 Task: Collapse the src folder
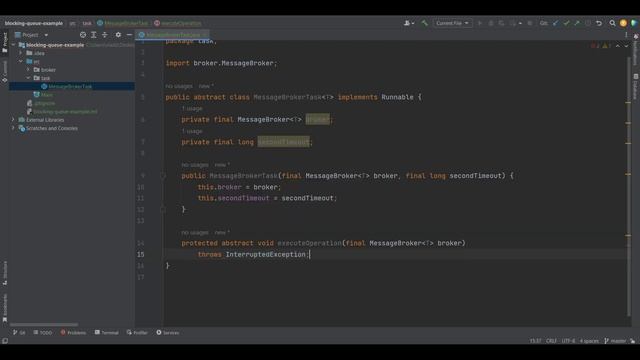point(21,61)
